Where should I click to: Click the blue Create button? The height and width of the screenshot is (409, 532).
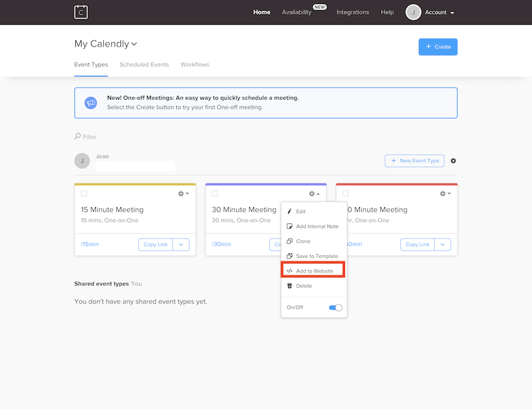coord(438,47)
